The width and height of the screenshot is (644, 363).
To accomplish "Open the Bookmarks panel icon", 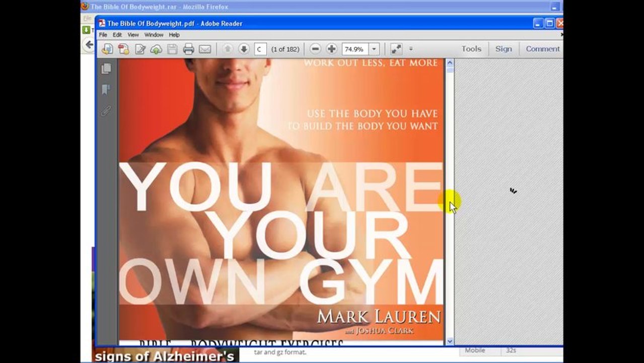I will tap(106, 90).
